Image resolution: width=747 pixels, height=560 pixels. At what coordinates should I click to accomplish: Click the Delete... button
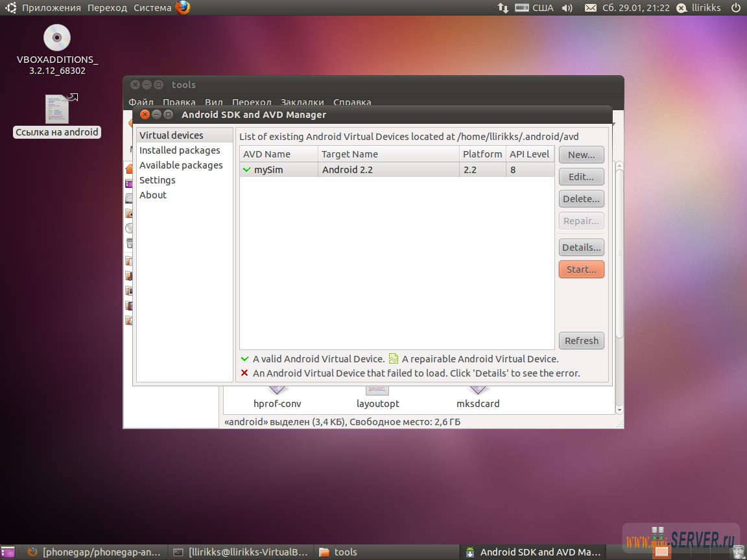[x=581, y=198]
